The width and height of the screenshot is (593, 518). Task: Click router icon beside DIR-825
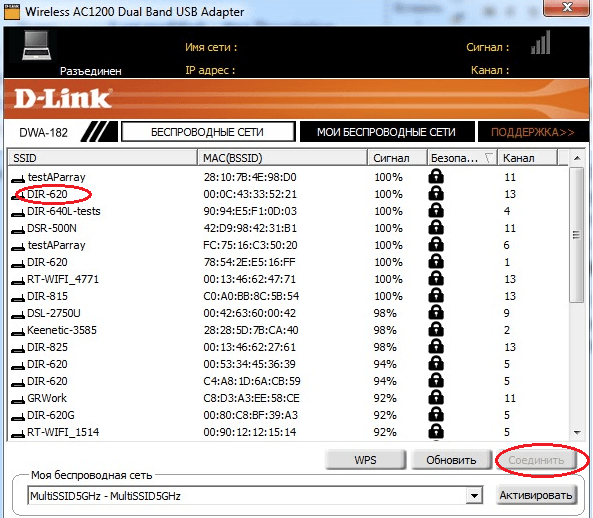pos(18,349)
